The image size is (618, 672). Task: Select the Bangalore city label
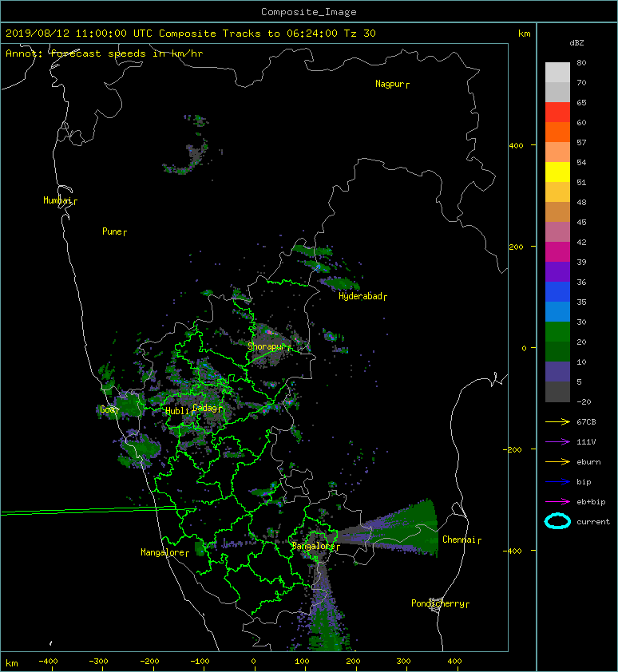point(314,546)
